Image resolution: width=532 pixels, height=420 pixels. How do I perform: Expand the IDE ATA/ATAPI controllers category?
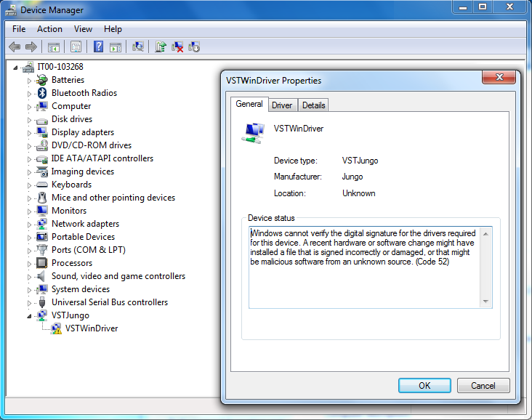click(29, 159)
